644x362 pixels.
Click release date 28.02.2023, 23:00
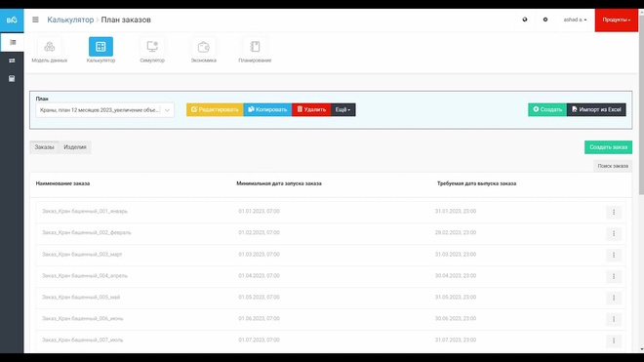point(456,232)
